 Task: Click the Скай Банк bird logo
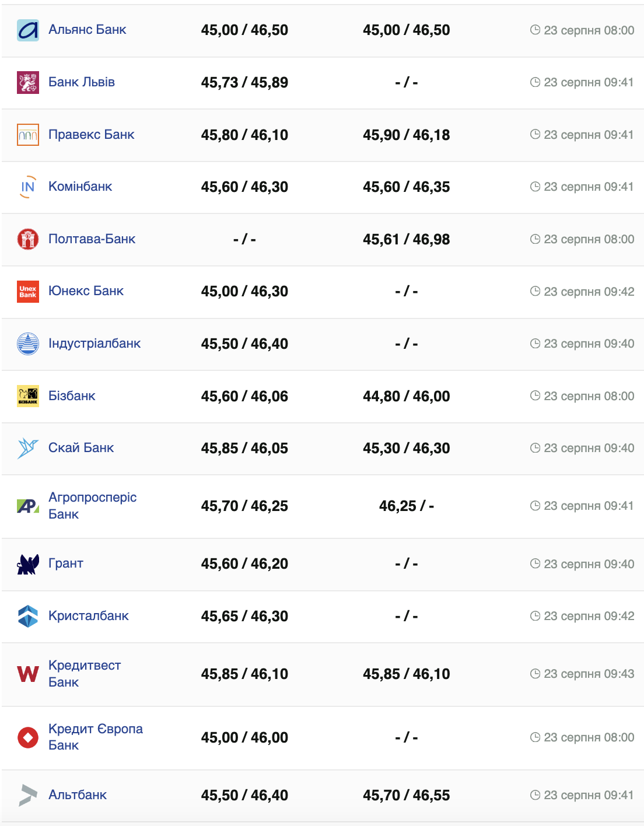click(x=28, y=448)
